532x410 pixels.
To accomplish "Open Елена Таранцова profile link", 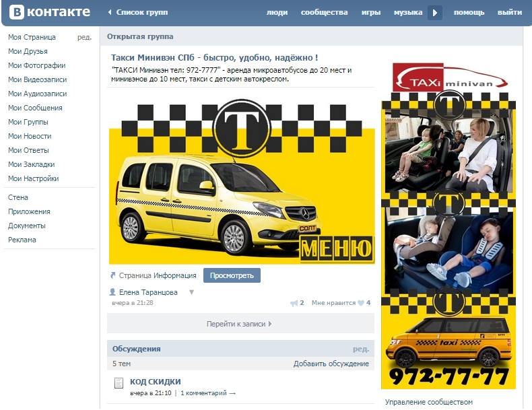I will [148, 292].
